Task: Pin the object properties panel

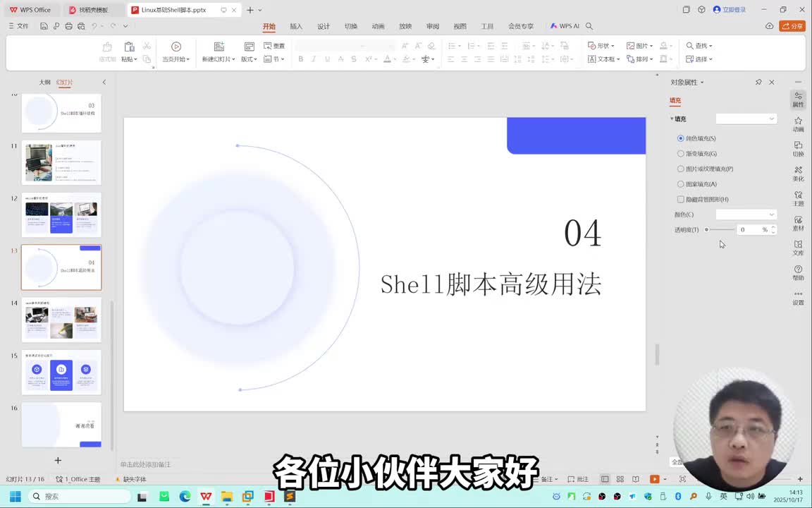Action: coord(758,82)
